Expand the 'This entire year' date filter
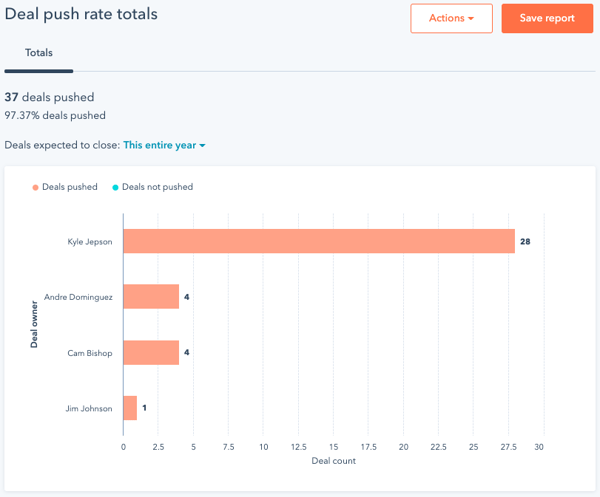This screenshot has height=497, width=600. pos(160,146)
